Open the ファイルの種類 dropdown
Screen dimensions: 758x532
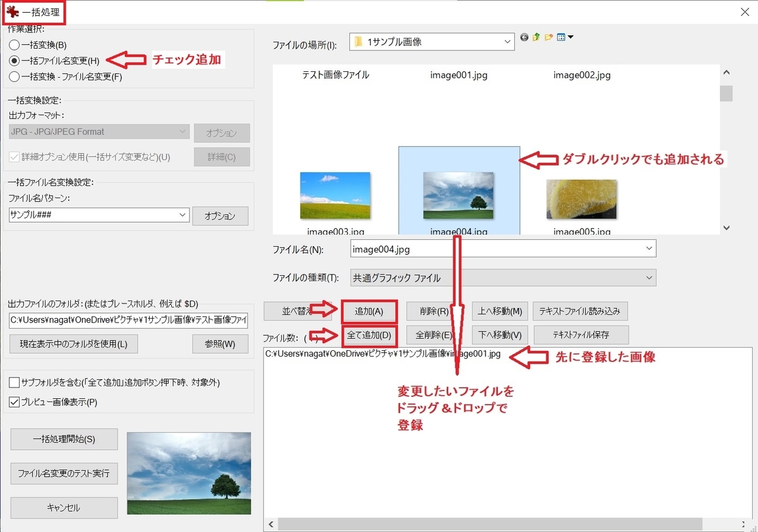click(648, 278)
